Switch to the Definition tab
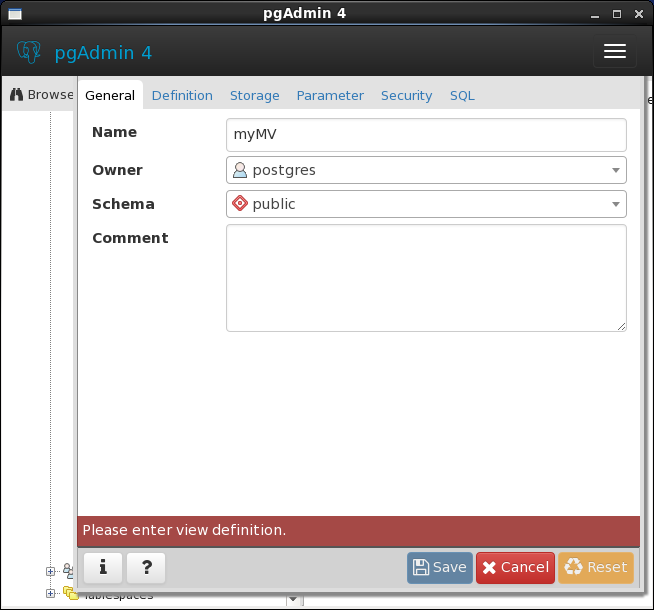Screen dimensions: 654x610 point(182,95)
